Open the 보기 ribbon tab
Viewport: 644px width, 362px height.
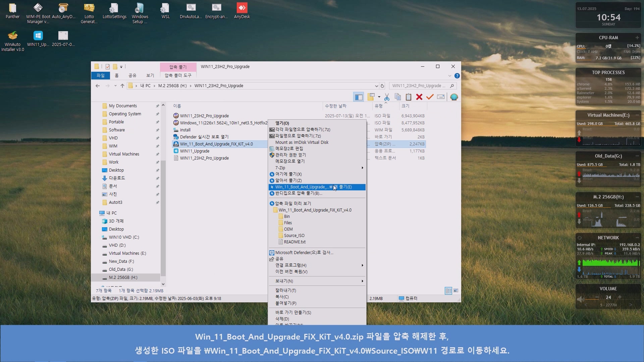150,75
